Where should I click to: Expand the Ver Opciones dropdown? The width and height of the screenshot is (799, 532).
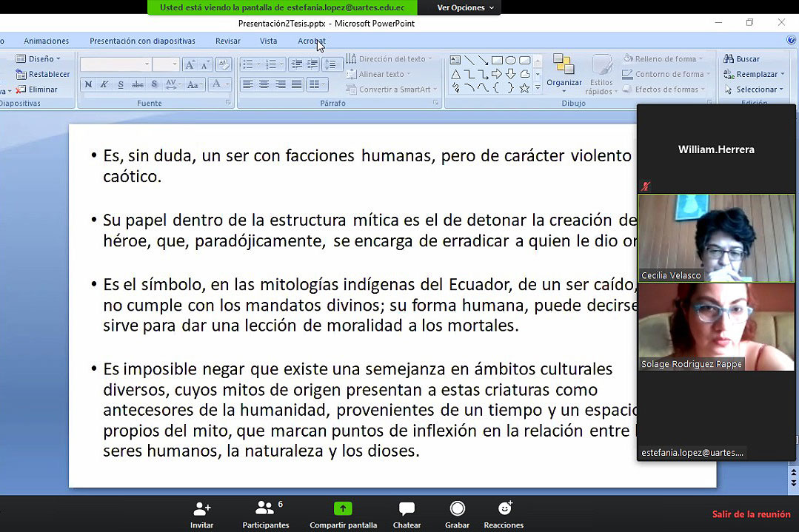coord(465,7)
